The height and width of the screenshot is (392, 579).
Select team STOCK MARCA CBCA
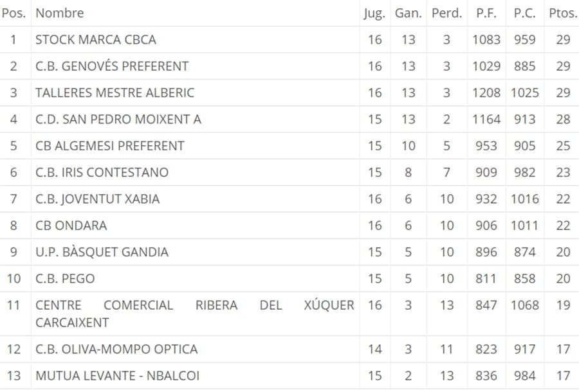(96, 40)
